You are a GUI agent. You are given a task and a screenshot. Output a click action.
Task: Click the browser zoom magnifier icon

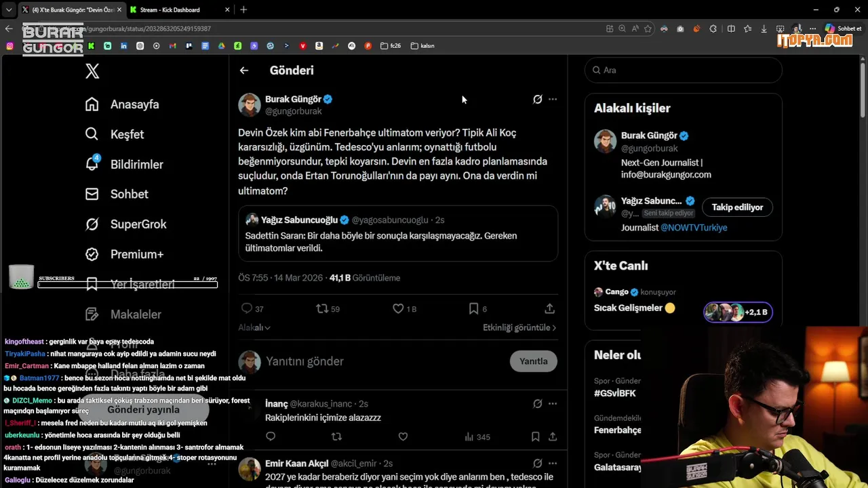pos(623,28)
